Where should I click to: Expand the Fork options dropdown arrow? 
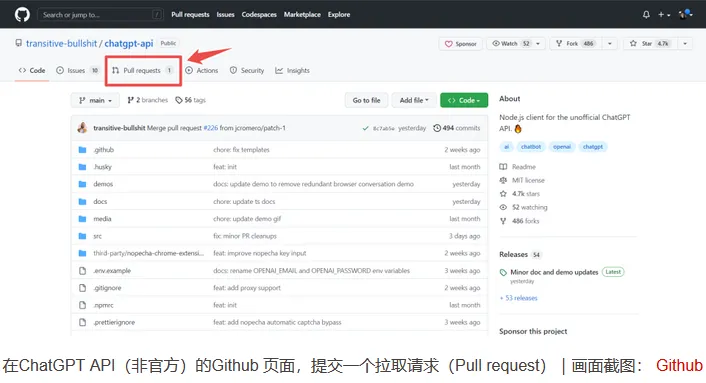pyautogui.click(x=610, y=44)
